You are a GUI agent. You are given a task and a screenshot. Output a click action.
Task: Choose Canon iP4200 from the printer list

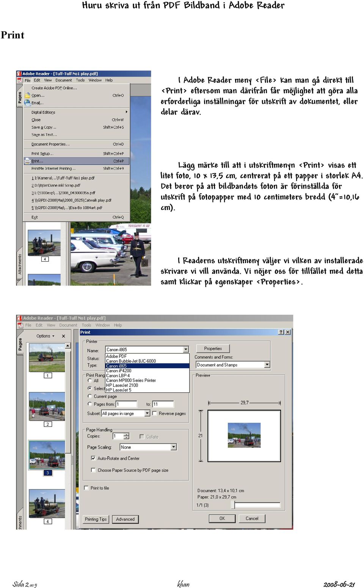[147, 371]
